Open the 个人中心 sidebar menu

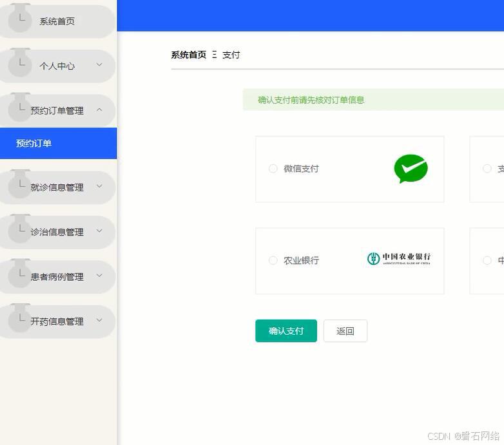tap(57, 66)
